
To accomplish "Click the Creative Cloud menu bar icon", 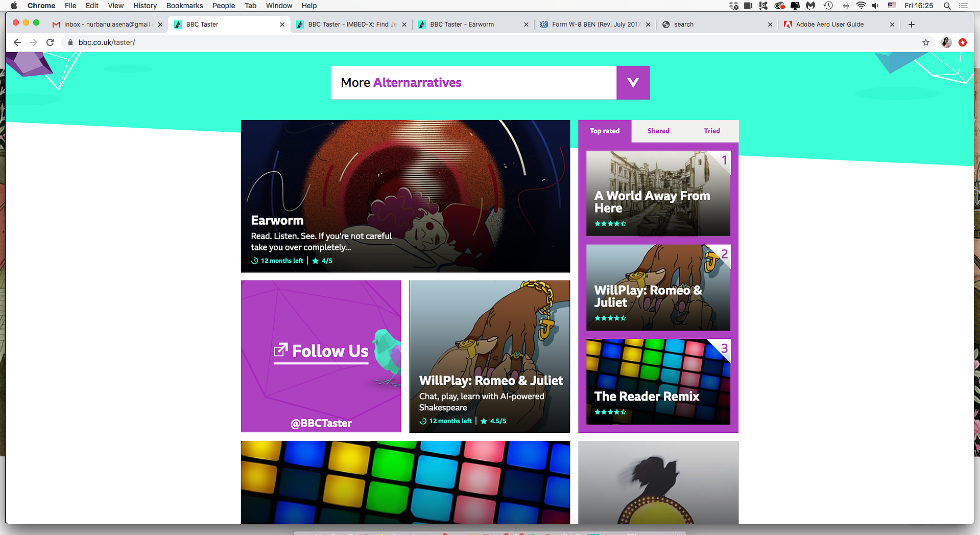I will pos(779,6).
